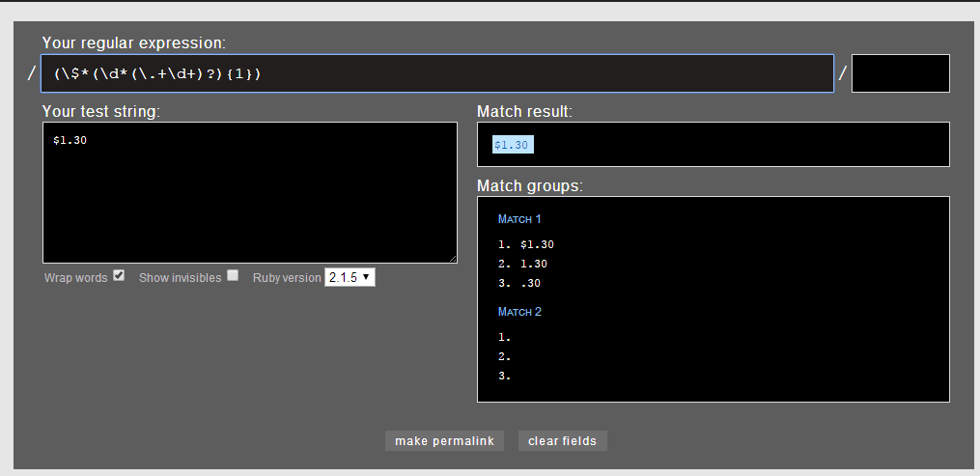The image size is (980, 476).
Task: Click the 'Match groups:' label
Action: pos(529,186)
